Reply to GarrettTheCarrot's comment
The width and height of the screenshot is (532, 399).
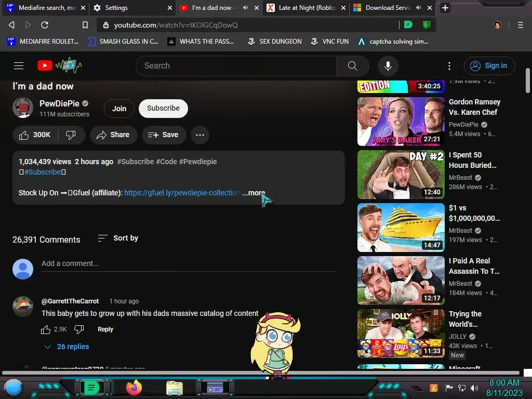coord(105,329)
